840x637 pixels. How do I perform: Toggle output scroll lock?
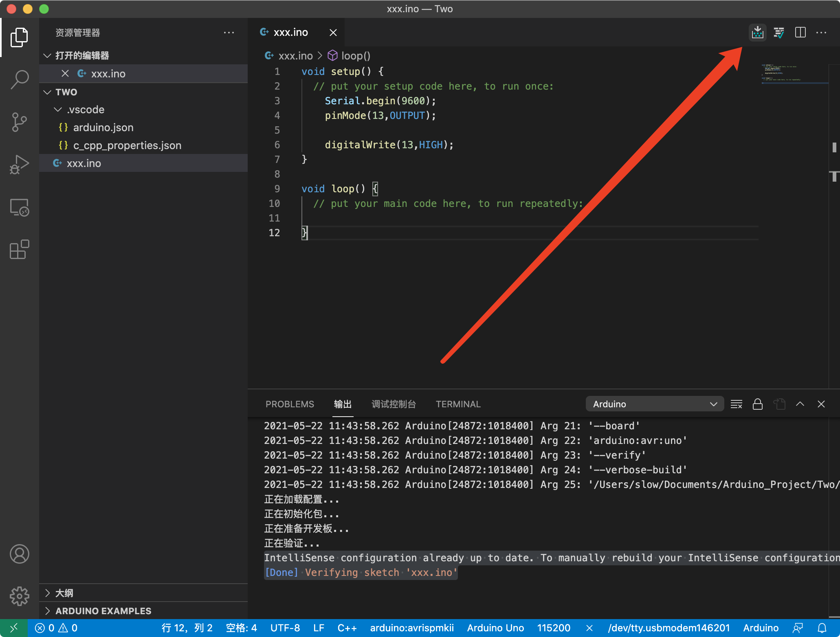click(757, 404)
